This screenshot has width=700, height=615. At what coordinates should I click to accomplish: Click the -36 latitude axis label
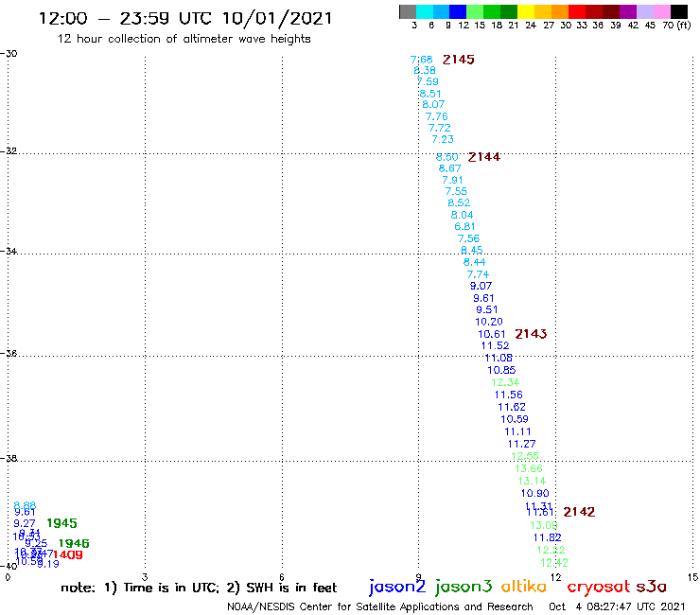click(x=9, y=353)
